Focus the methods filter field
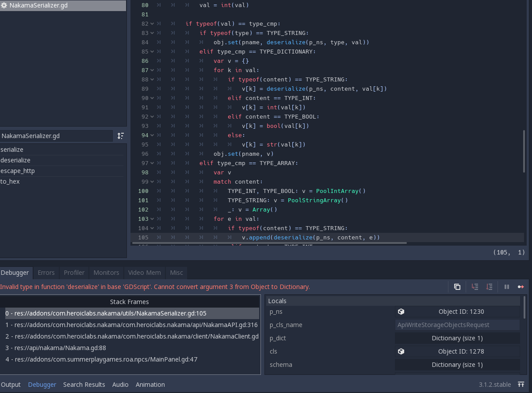532x393 pixels. pyautogui.click(x=56, y=136)
